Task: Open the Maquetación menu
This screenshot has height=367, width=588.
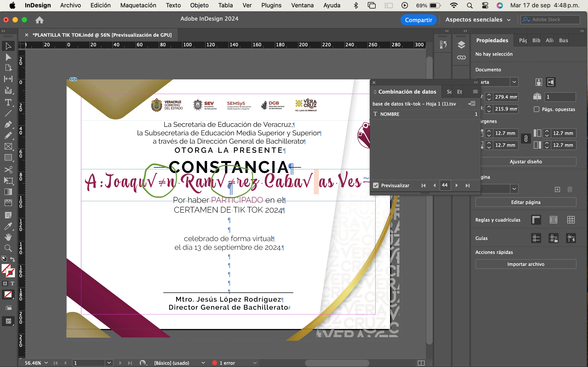Action: [138, 5]
